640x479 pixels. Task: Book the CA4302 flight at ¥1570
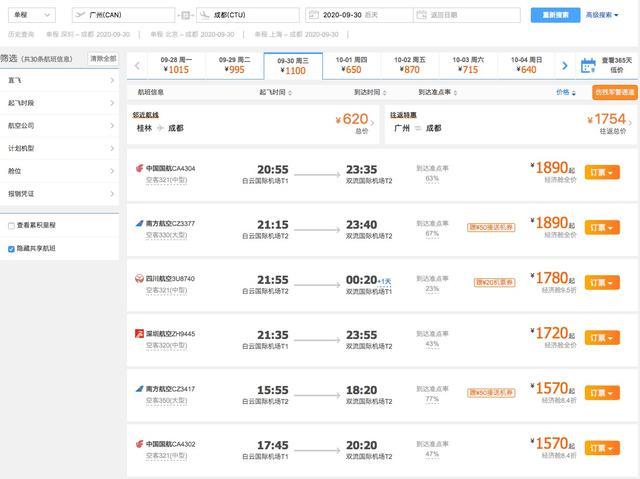click(602, 448)
